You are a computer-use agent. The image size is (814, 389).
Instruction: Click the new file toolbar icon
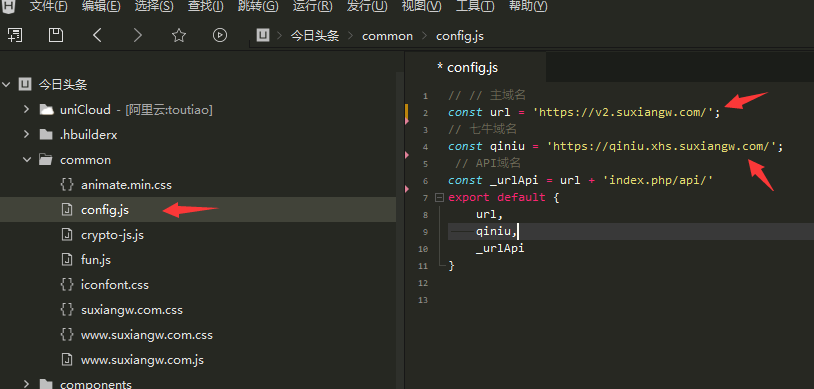click(15, 35)
